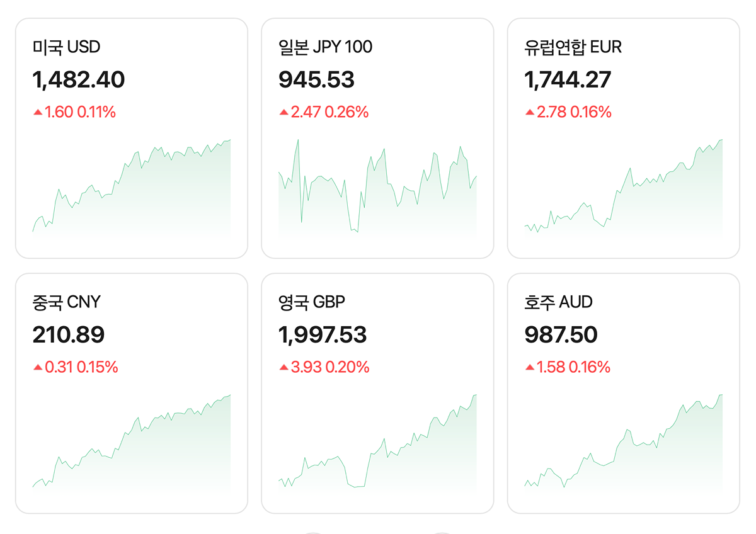
Task: Click the red up-arrow on the USD card
Action: coord(38,113)
